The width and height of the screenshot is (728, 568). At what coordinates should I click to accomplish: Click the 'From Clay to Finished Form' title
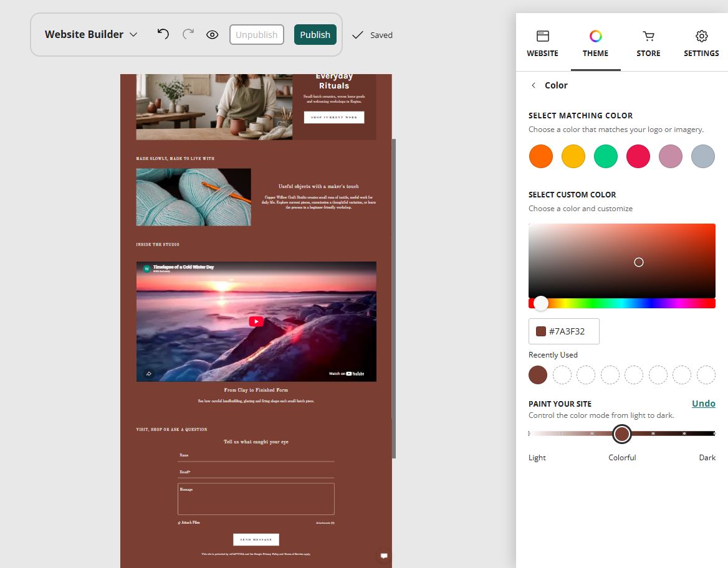(256, 390)
